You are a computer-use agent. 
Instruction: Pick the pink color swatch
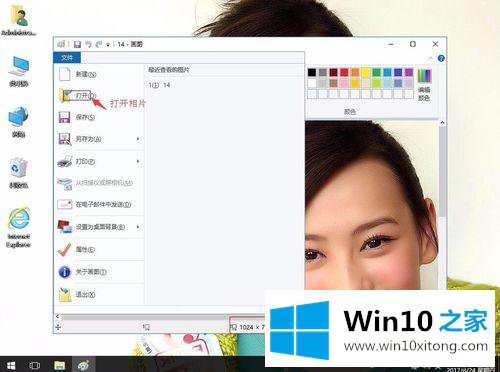click(344, 83)
